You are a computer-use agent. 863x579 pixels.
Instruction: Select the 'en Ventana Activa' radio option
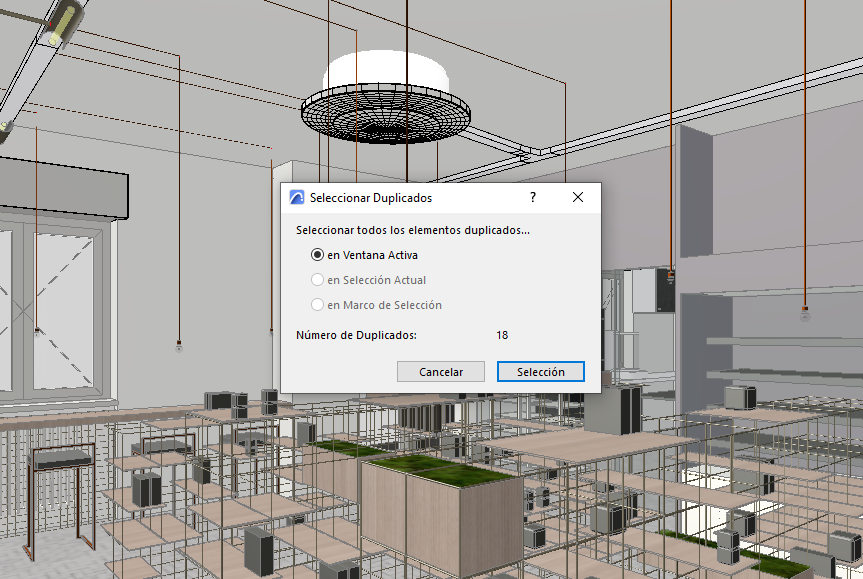click(318, 255)
